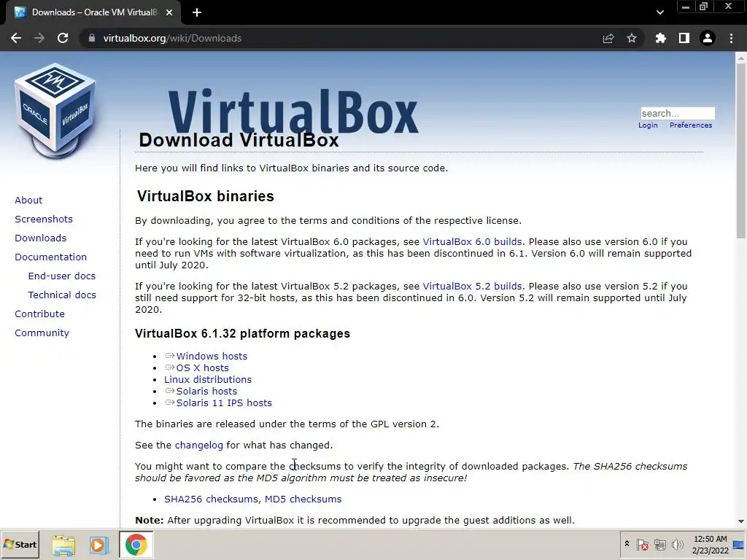Screen dimensions: 747x560
Task: Download the Solaris 11 IPS hosts package
Action: (x=224, y=402)
